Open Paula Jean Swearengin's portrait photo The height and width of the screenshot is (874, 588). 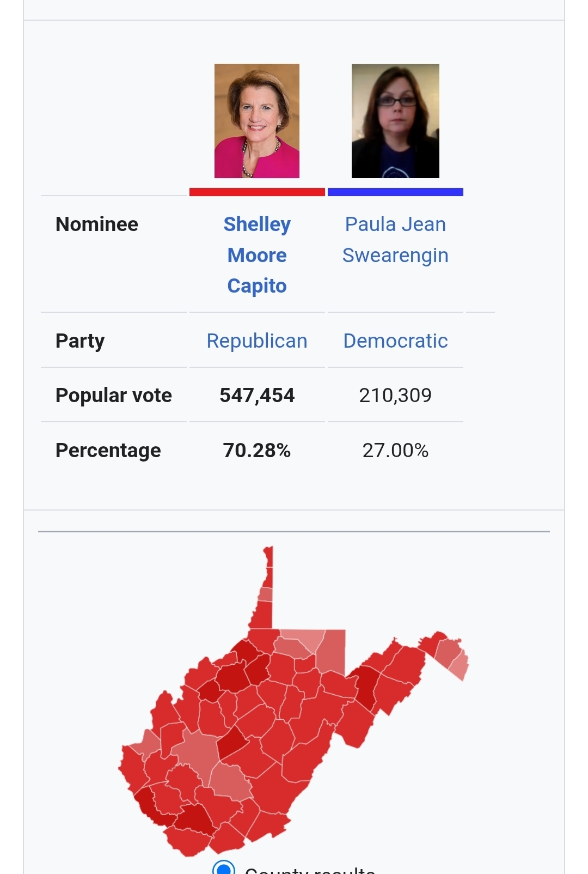pyautogui.click(x=395, y=121)
